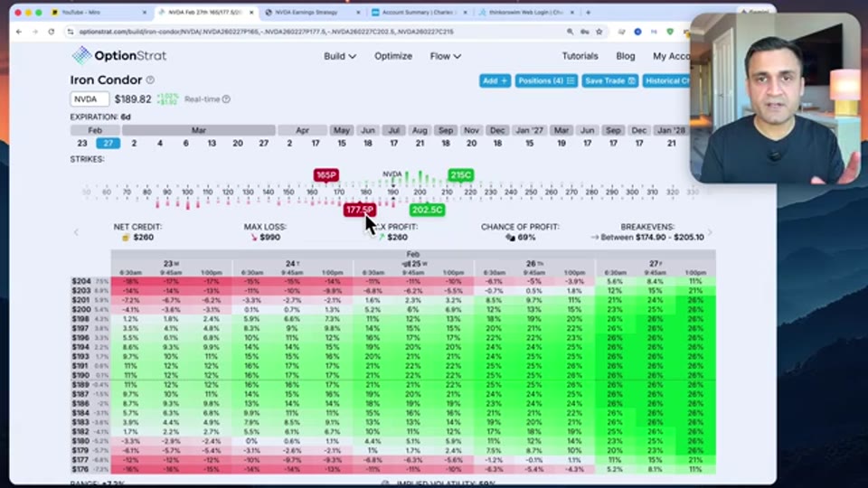Click the password key icon in address bar

point(585,33)
